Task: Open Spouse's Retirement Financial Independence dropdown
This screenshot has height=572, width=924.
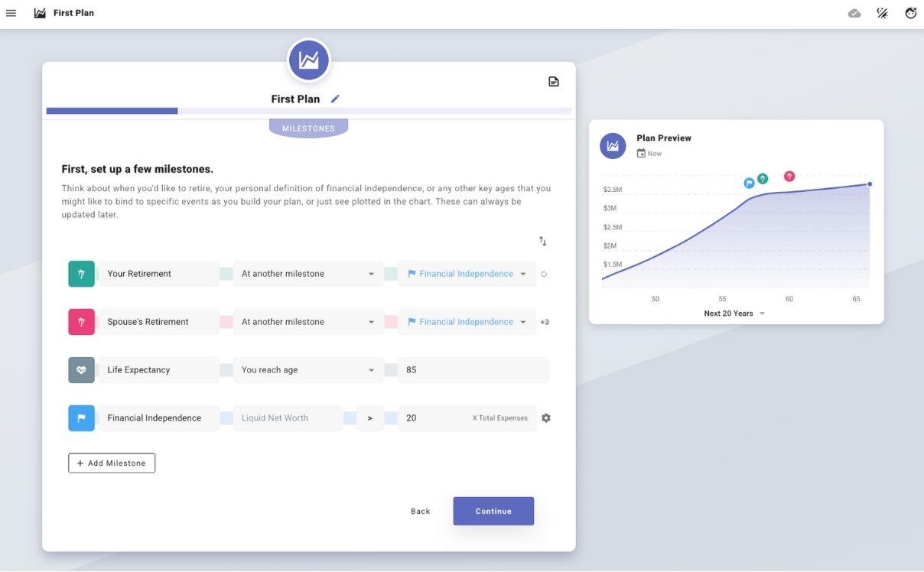Action: coord(466,322)
